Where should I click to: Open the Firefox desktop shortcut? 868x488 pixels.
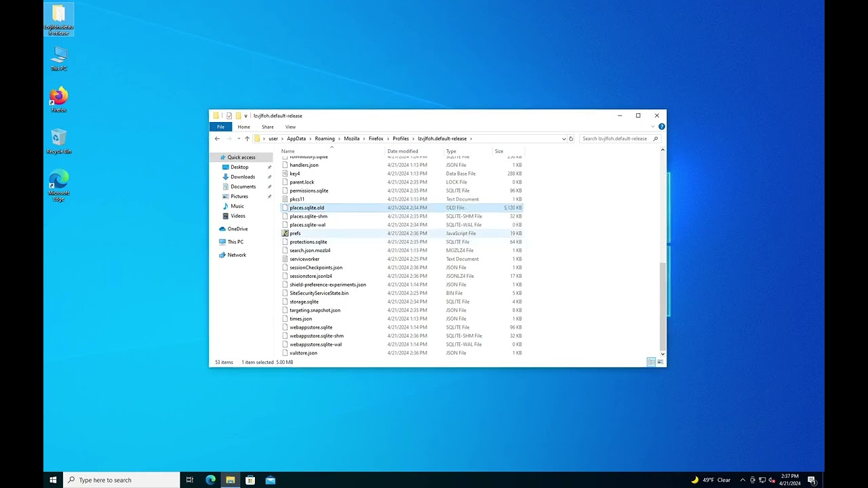point(59,99)
